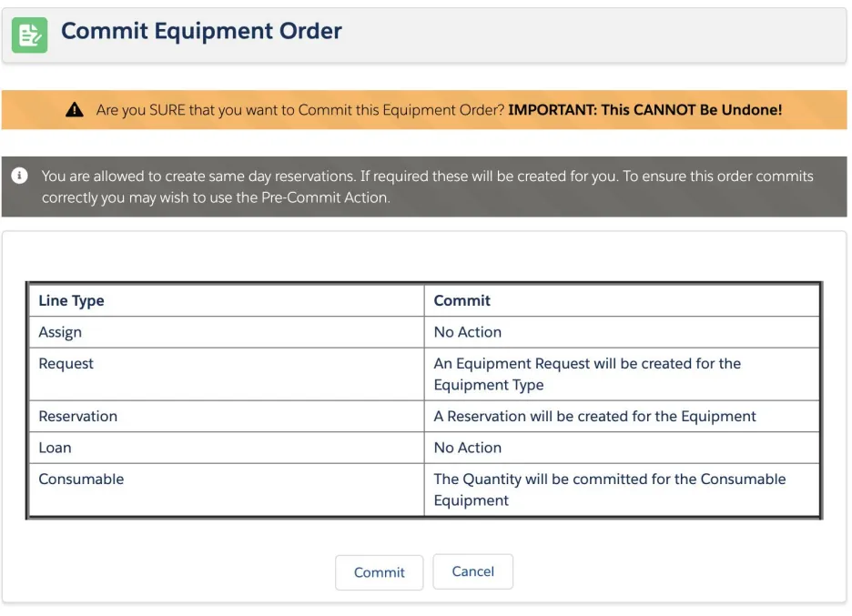Select the Consumable line type cell

click(227, 490)
